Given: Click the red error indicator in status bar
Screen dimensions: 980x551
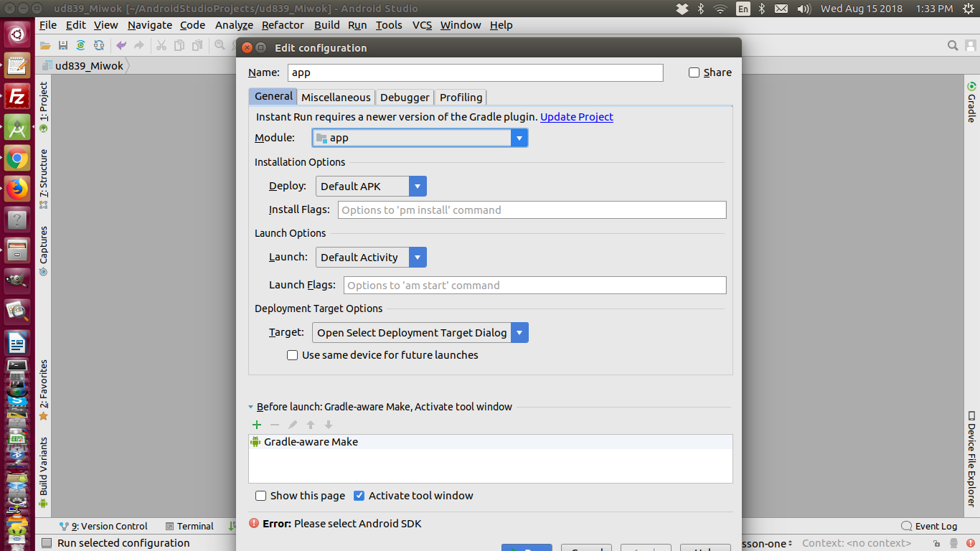Looking at the screenshot, I should point(971,543).
